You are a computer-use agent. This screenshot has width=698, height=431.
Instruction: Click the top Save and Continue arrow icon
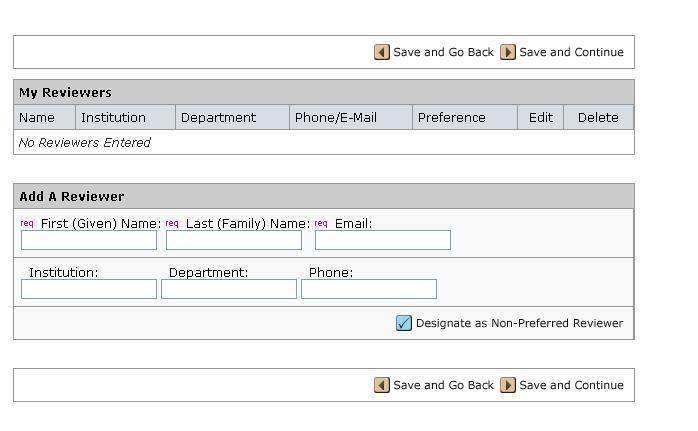coord(508,52)
